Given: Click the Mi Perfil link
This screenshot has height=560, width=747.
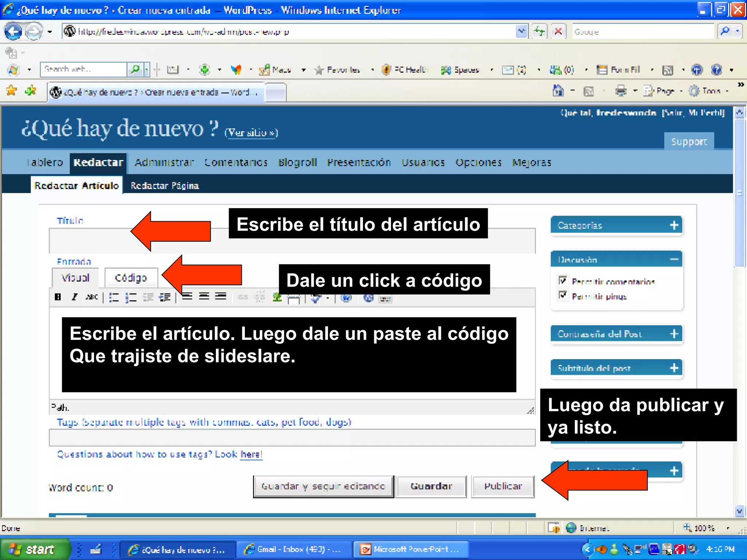Looking at the screenshot, I should (706, 113).
